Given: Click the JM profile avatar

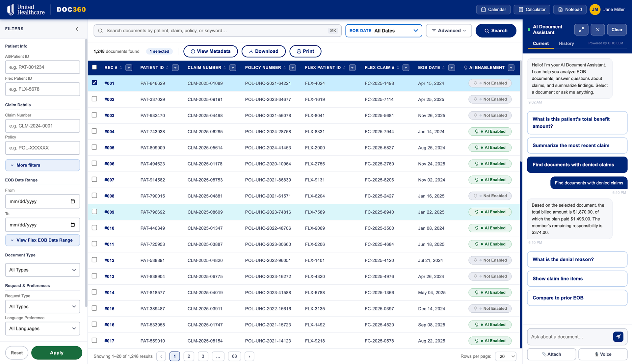Looking at the screenshot, I should coord(595,10).
